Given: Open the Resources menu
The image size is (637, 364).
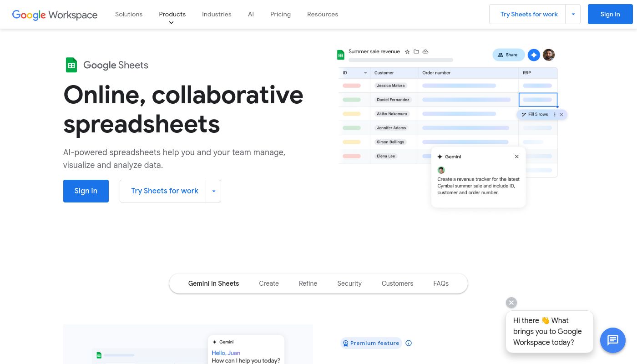Looking at the screenshot, I should tap(323, 15).
